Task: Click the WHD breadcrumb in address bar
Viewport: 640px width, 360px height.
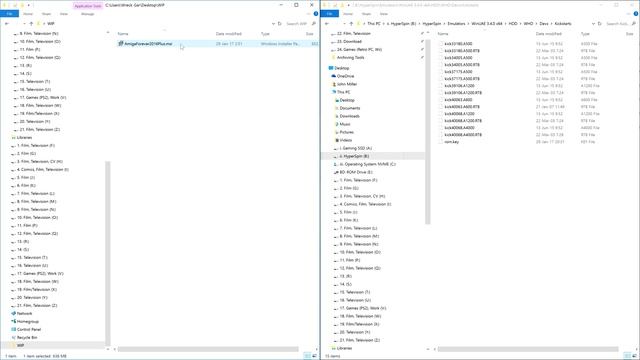Action: [x=528, y=24]
